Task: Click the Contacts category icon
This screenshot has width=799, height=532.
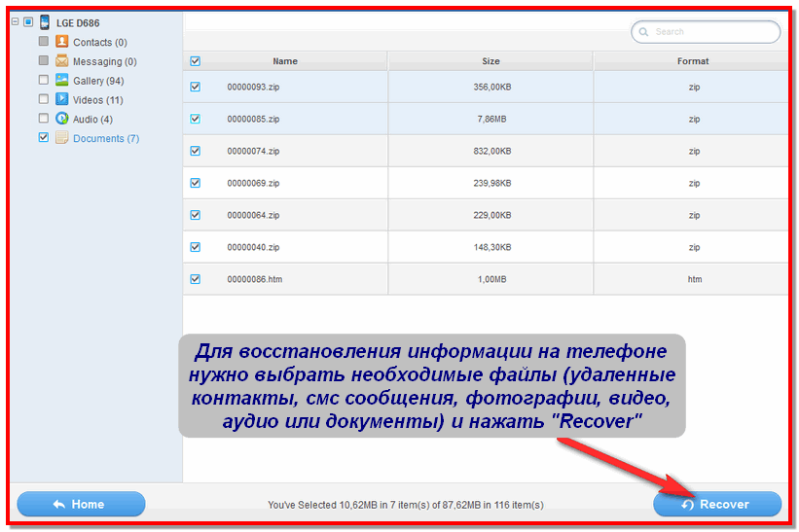Action: pyautogui.click(x=62, y=42)
